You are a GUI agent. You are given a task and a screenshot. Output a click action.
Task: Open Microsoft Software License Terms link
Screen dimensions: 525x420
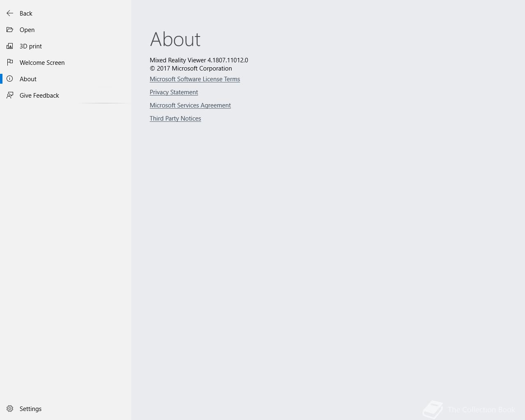click(195, 79)
